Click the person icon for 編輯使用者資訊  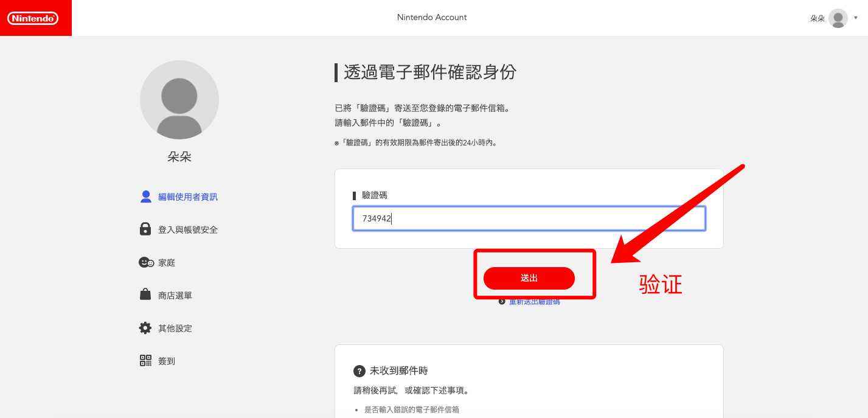click(145, 197)
